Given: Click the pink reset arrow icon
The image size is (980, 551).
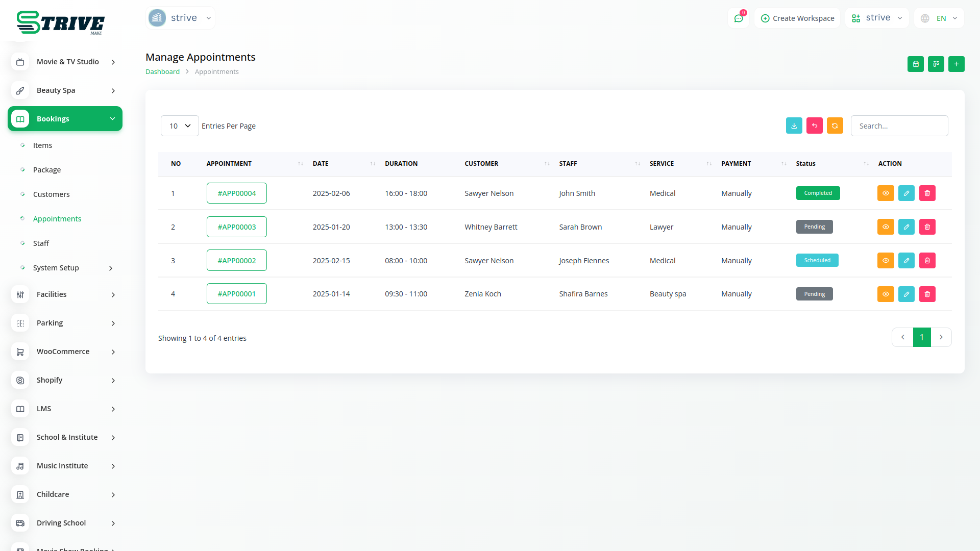Looking at the screenshot, I should point(814,126).
